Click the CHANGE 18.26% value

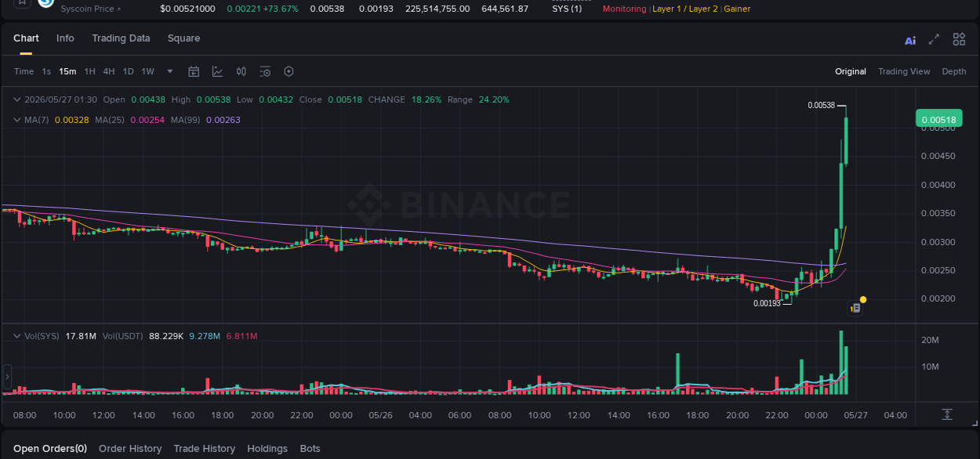(x=426, y=99)
